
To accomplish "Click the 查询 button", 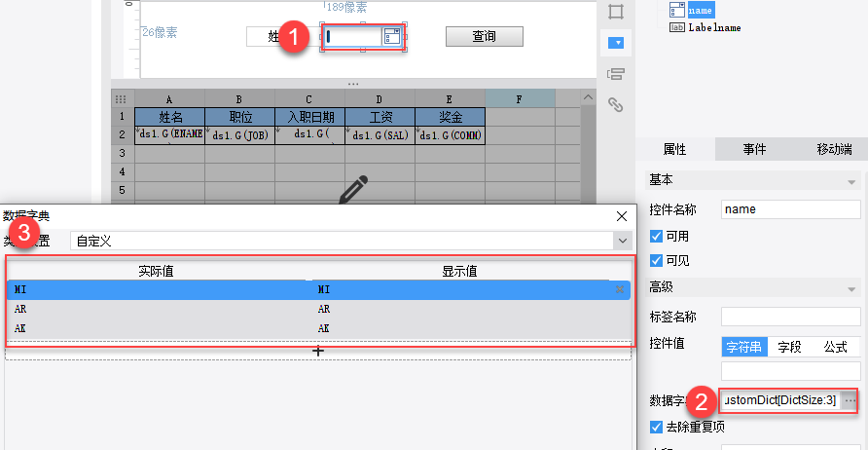I will [x=485, y=37].
